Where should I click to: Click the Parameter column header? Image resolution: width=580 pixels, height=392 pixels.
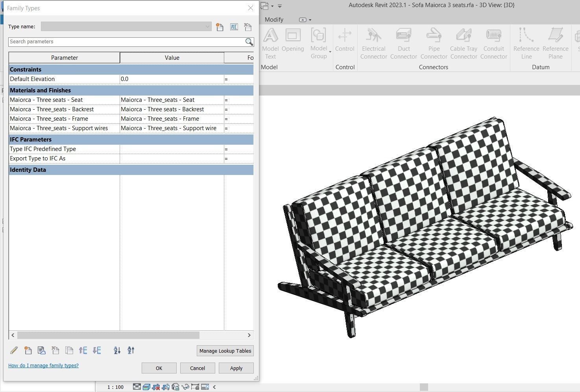coord(65,58)
